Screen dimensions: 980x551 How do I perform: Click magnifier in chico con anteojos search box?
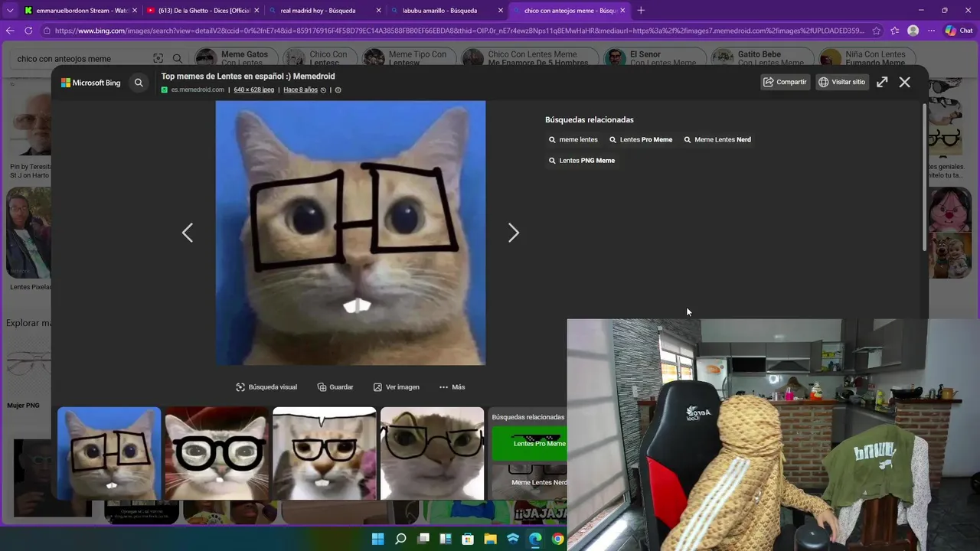(x=177, y=58)
